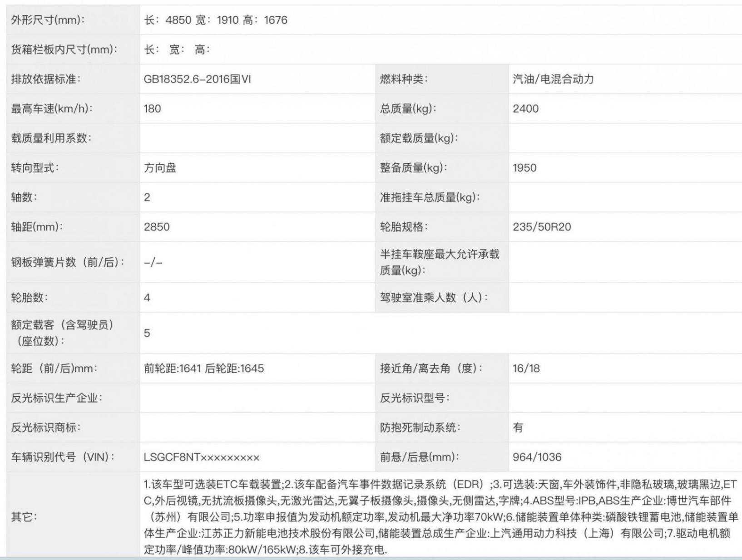
Task: Select the VIN code LSGCF8NT text
Action: (202, 457)
